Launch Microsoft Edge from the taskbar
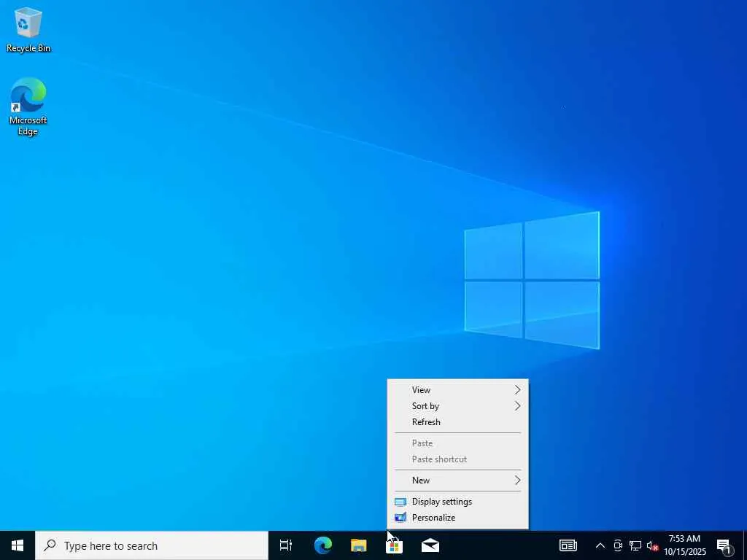This screenshot has width=747, height=560. 322,545
